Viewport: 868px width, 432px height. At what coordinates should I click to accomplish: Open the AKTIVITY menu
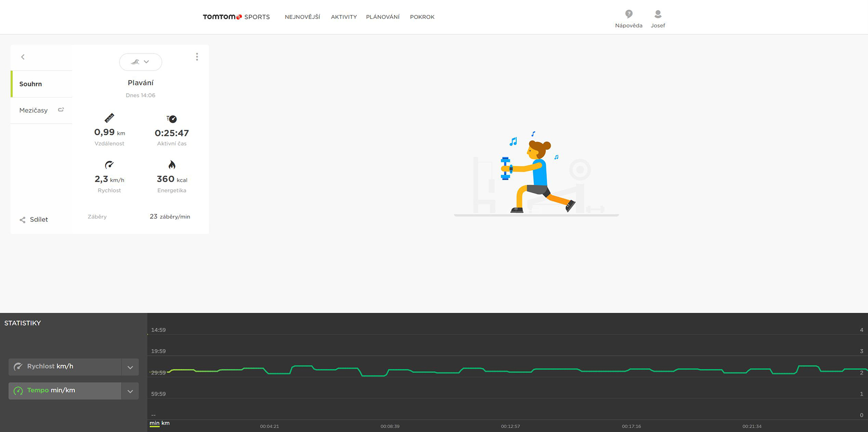(344, 17)
